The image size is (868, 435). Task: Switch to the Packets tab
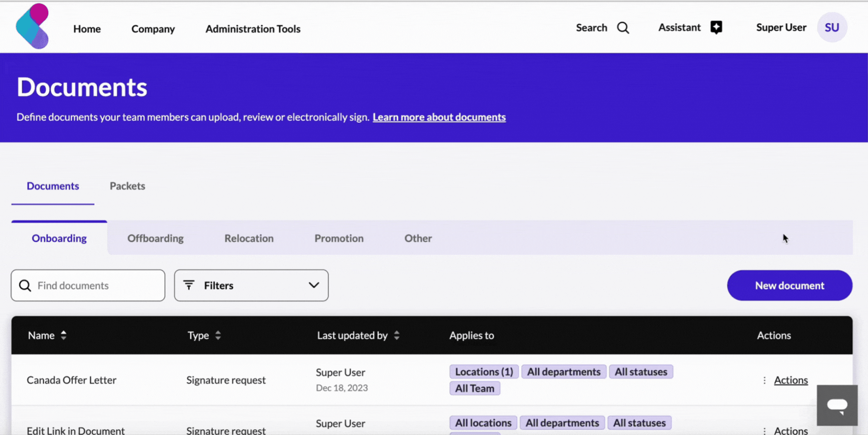[x=127, y=186]
